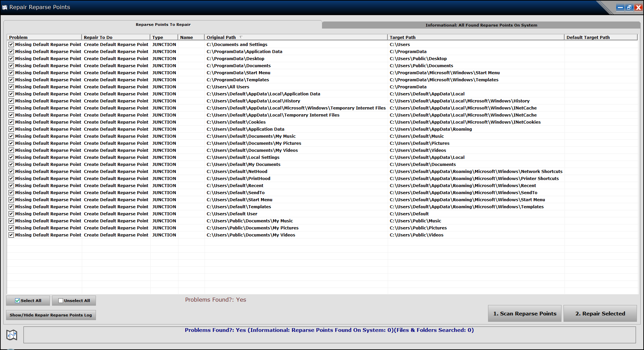Image resolution: width=644 pixels, height=350 pixels.
Task: Uncheck the C:\Documents and Settings row checkbox
Action: pyautogui.click(x=11, y=44)
